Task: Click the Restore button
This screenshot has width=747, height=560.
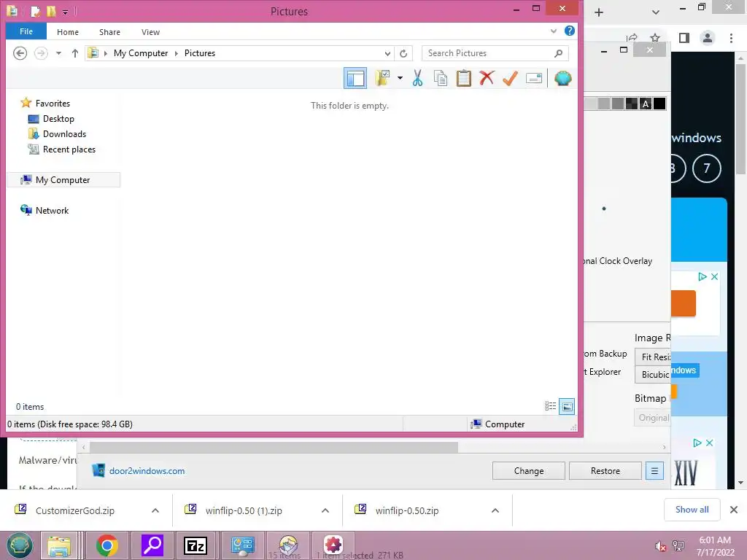Action: [605, 471]
